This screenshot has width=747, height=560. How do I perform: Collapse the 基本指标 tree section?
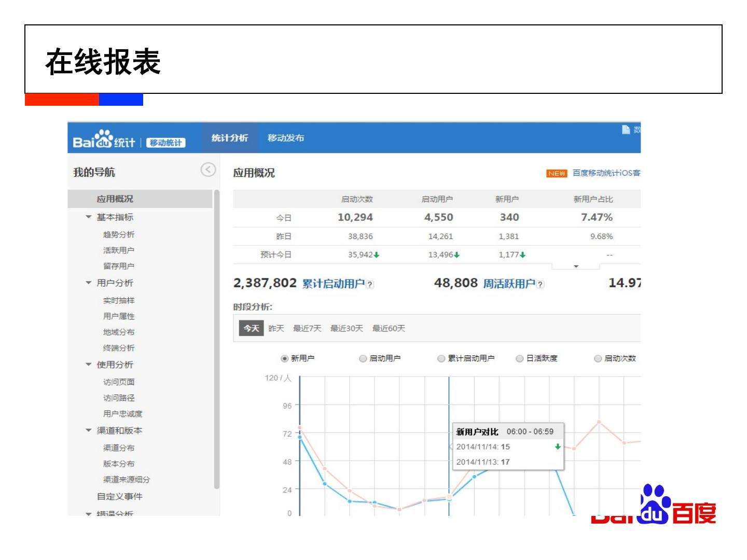[89, 217]
